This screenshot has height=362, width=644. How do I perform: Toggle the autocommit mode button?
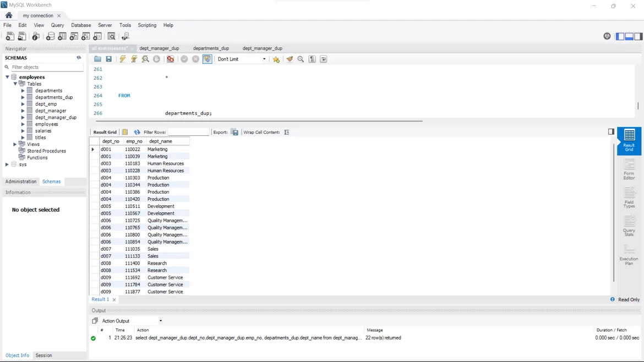[x=207, y=59]
